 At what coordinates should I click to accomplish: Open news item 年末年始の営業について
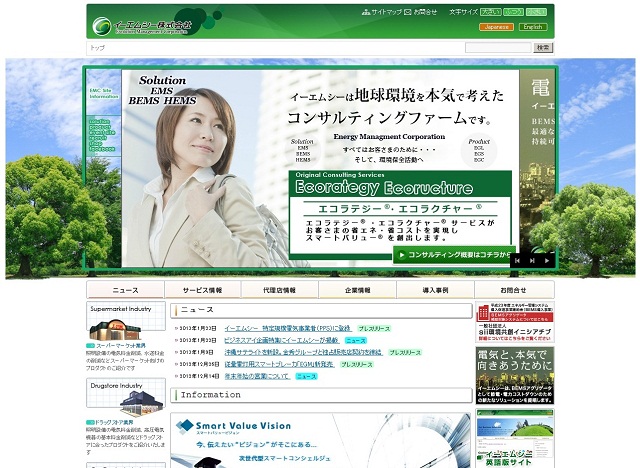click(x=257, y=376)
